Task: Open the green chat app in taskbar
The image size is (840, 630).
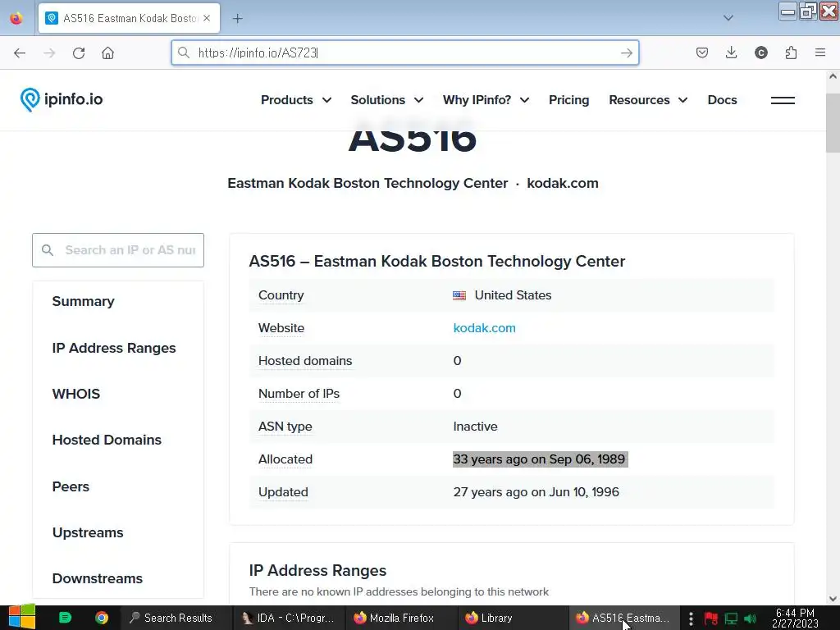Action: 65,618
